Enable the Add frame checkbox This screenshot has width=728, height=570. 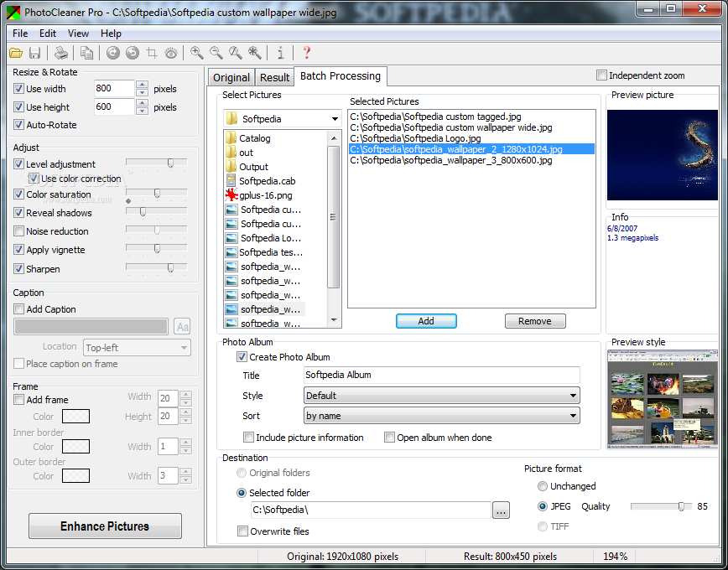[x=18, y=400]
